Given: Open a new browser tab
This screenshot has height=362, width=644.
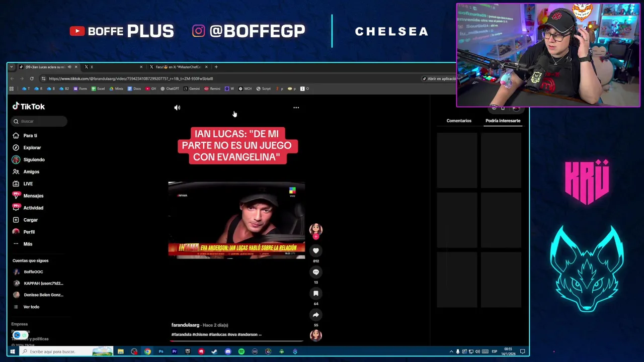Looking at the screenshot, I should tap(216, 67).
